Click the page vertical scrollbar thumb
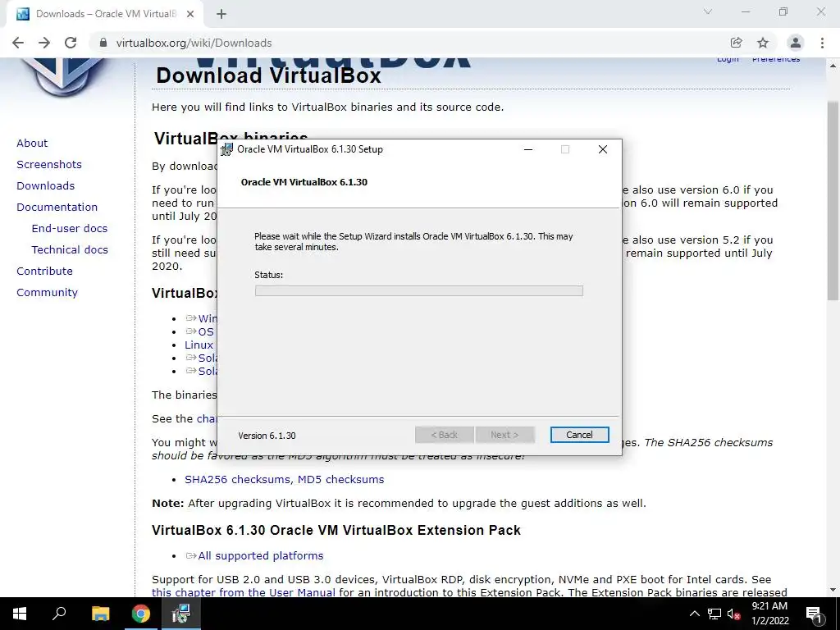This screenshot has width=840, height=630. [833, 201]
